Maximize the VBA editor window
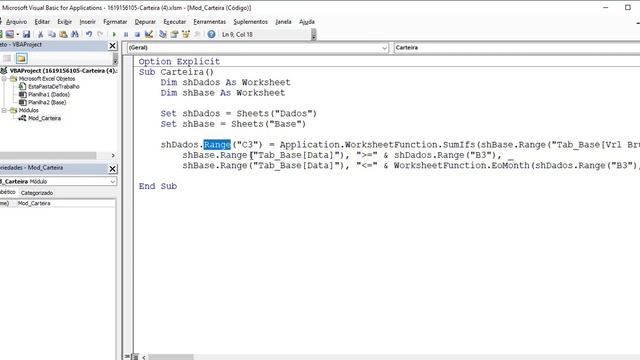The height and width of the screenshot is (360, 640). pos(628,7)
